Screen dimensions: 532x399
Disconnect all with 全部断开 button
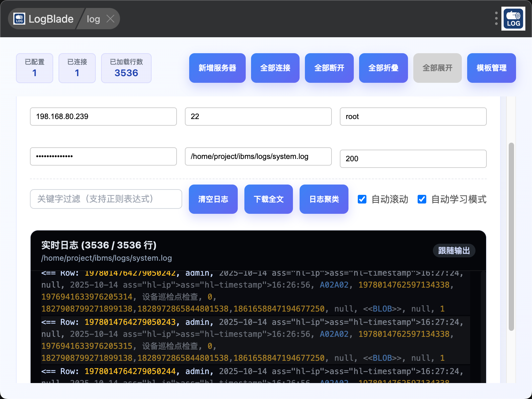(x=329, y=68)
